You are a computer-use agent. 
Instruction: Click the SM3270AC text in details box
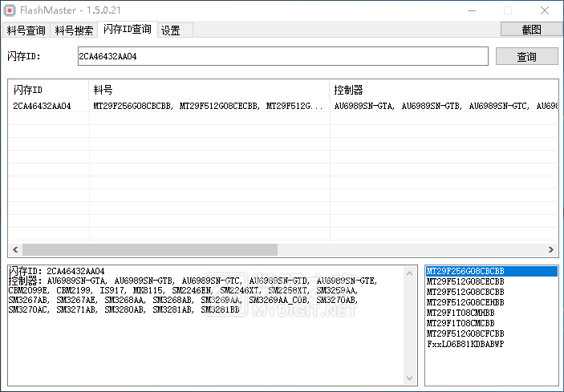click(x=28, y=309)
